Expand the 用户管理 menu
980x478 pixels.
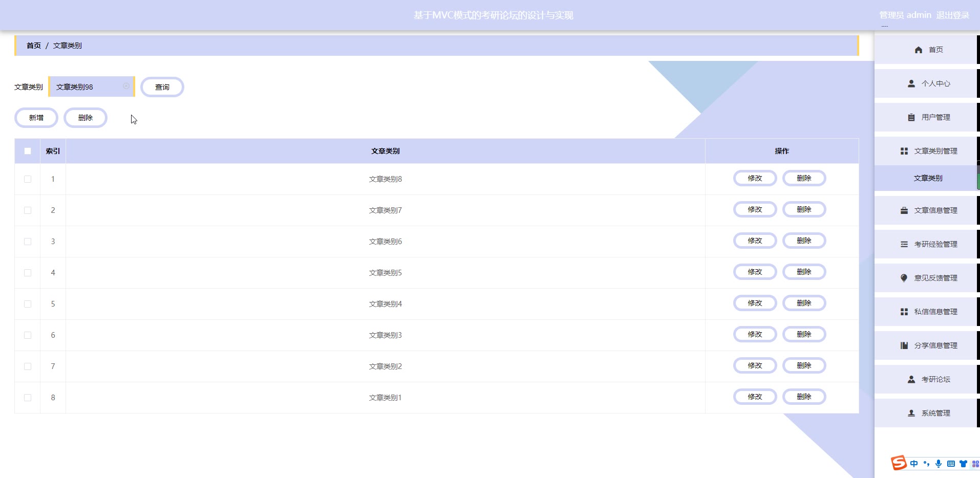tap(927, 117)
